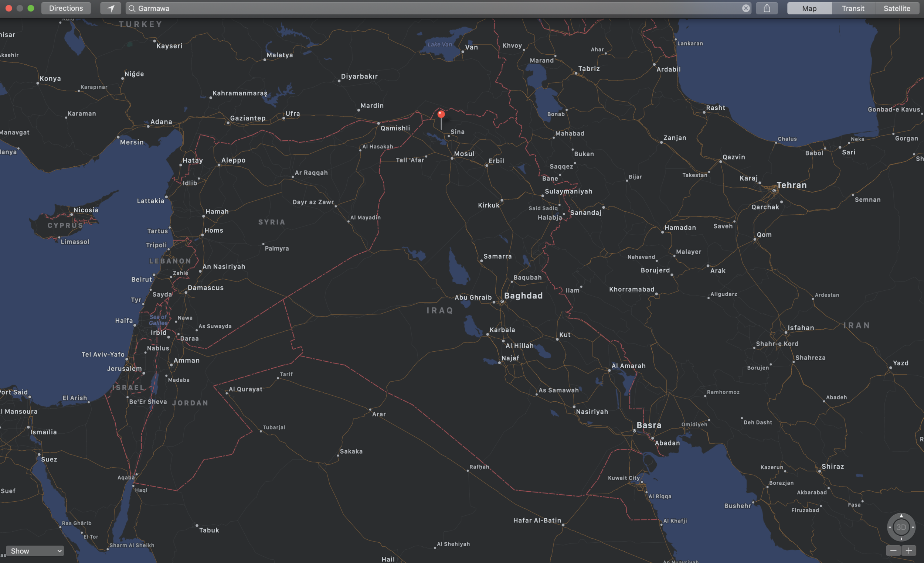
Task: Zoom in with the plus button
Action: (908, 551)
